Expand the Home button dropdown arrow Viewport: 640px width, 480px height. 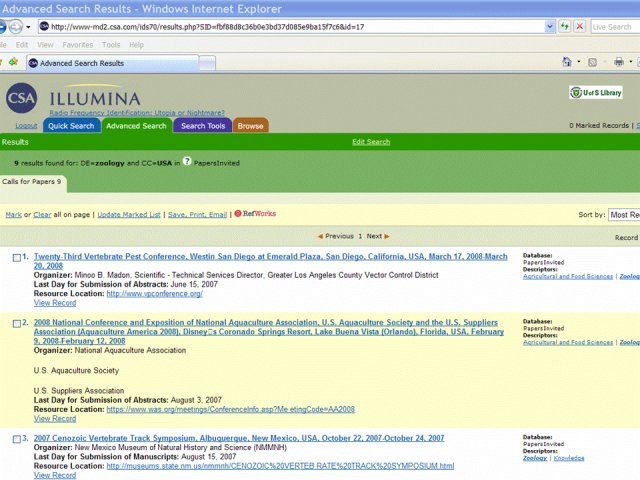point(579,62)
